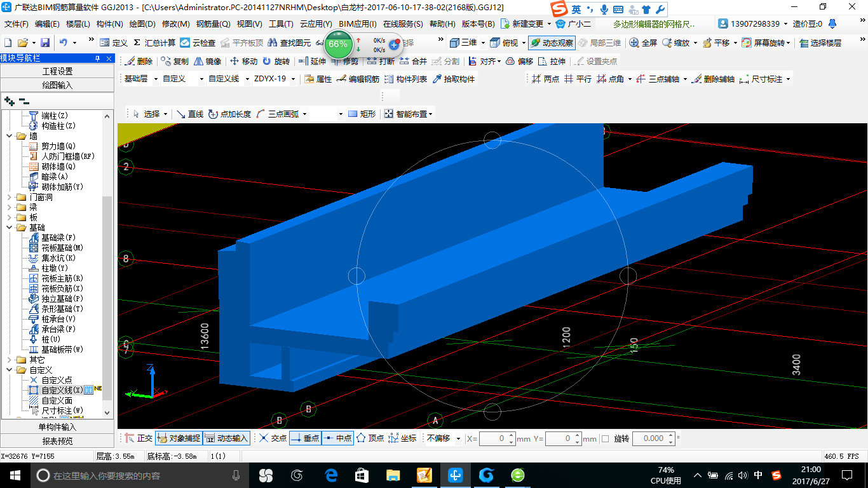Click the Save file icon
The width and height of the screenshot is (868, 488).
point(45,43)
